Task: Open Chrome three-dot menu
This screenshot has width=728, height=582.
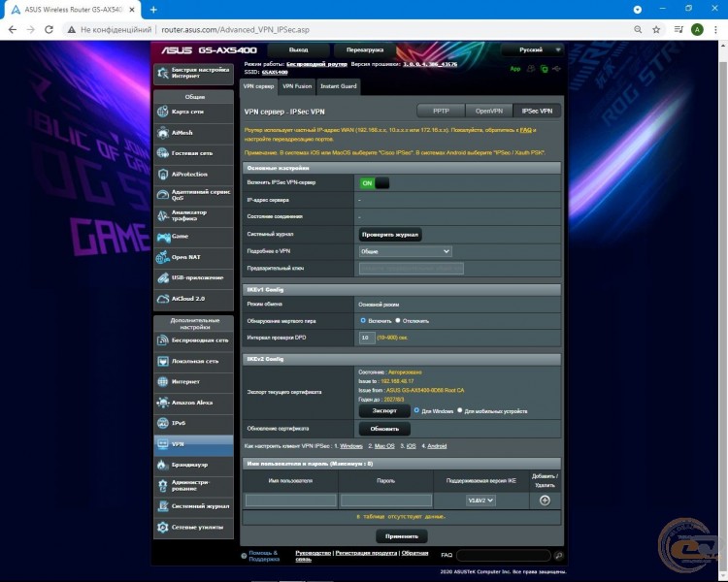Action: tap(715, 30)
